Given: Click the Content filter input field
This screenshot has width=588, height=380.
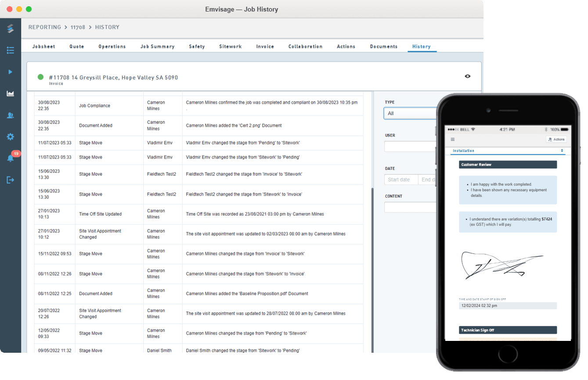Looking at the screenshot, I should (410, 207).
